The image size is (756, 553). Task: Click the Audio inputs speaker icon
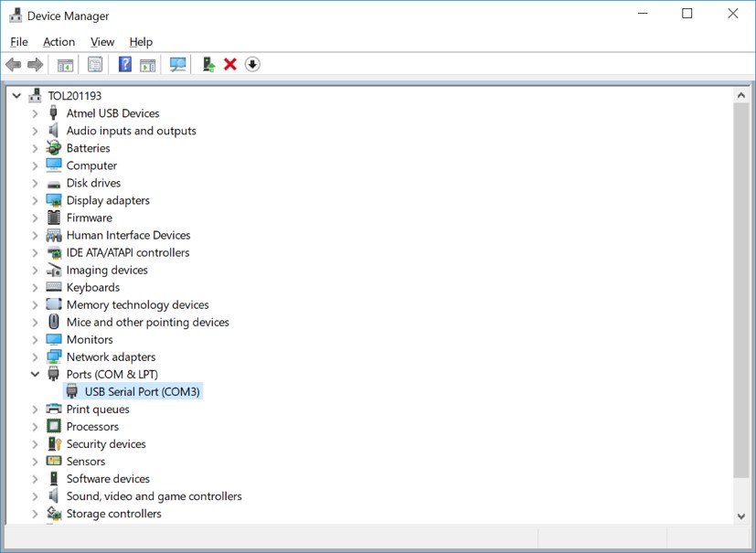pyautogui.click(x=54, y=130)
